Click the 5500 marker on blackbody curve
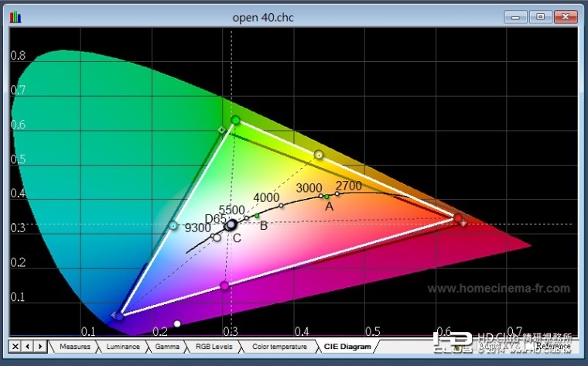Viewport: 588px width, 366px height. click(x=246, y=218)
